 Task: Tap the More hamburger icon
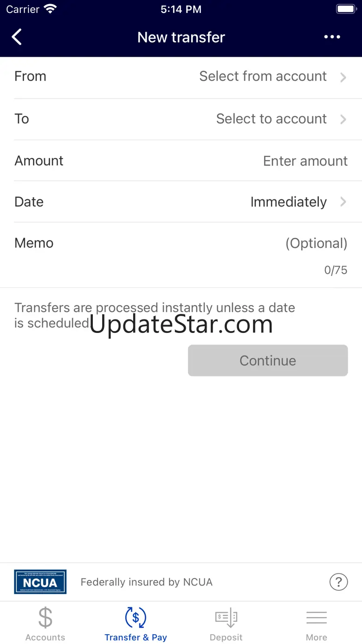click(317, 618)
